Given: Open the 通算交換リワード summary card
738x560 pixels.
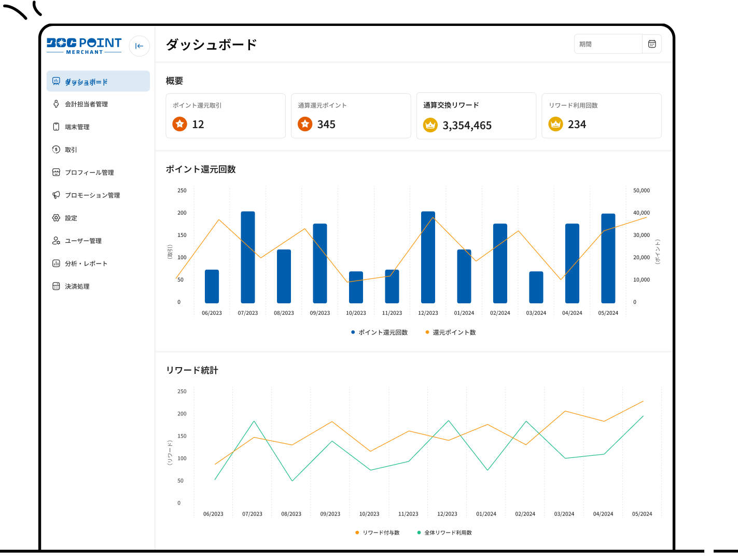Looking at the screenshot, I should (x=476, y=116).
